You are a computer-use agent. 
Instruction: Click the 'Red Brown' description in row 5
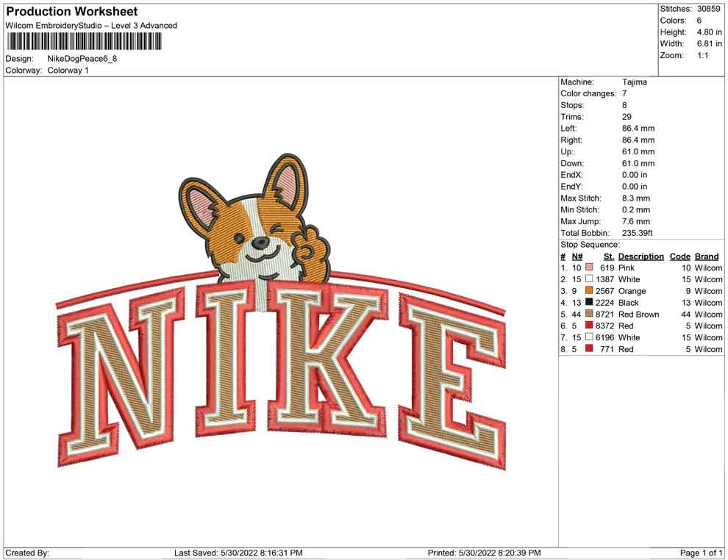pos(639,314)
